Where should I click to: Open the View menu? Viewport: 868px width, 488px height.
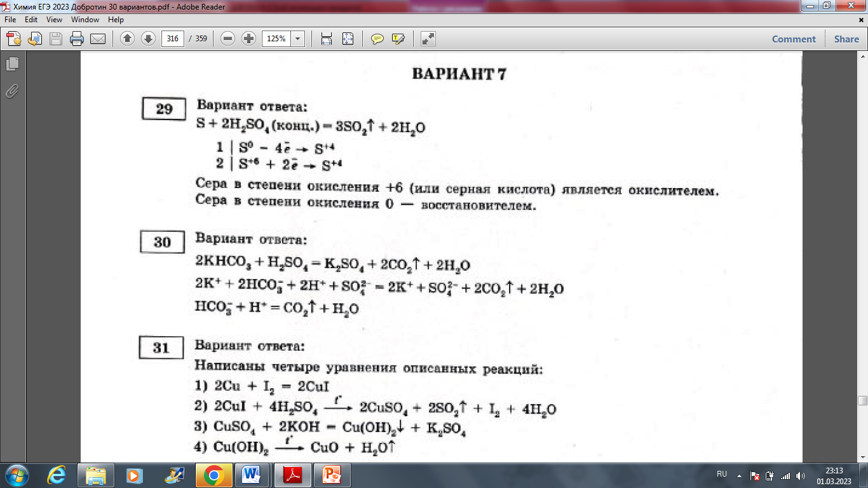click(54, 20)
